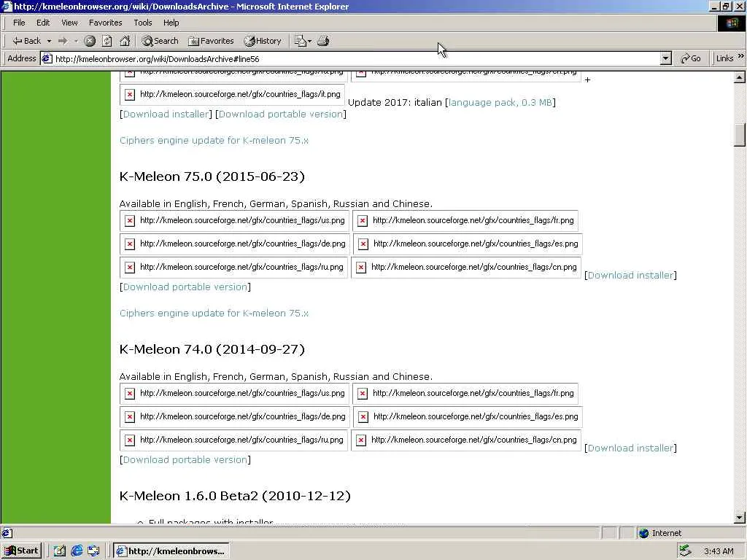Go to the home page via Home icon
The height and width of the screenshot is (560, 747).
pos(125,41)
